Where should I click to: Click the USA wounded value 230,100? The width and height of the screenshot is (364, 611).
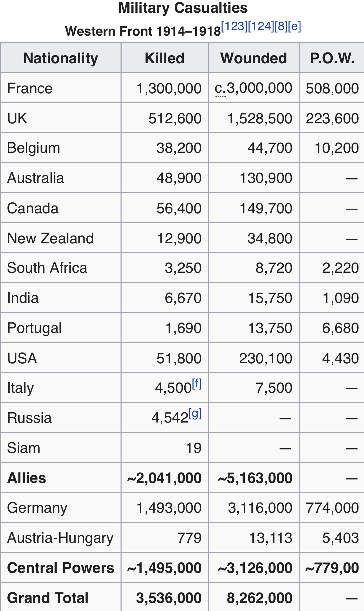tap(266, 358)
